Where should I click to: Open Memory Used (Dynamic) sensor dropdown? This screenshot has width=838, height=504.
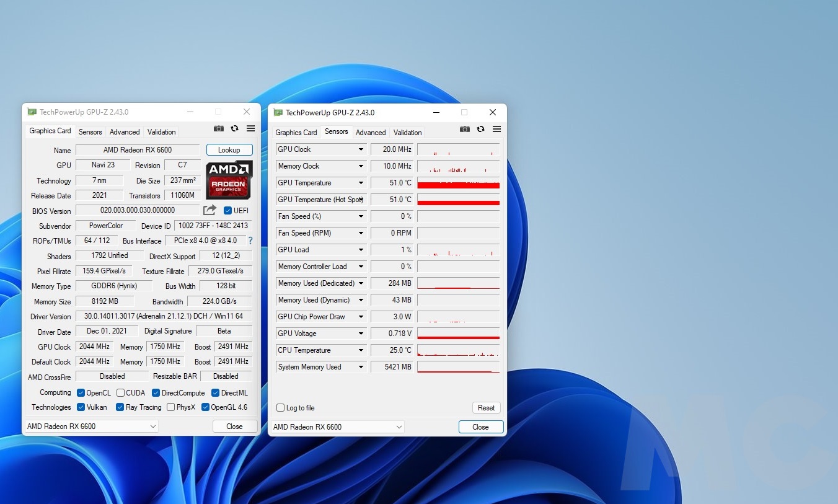[361, 300]
